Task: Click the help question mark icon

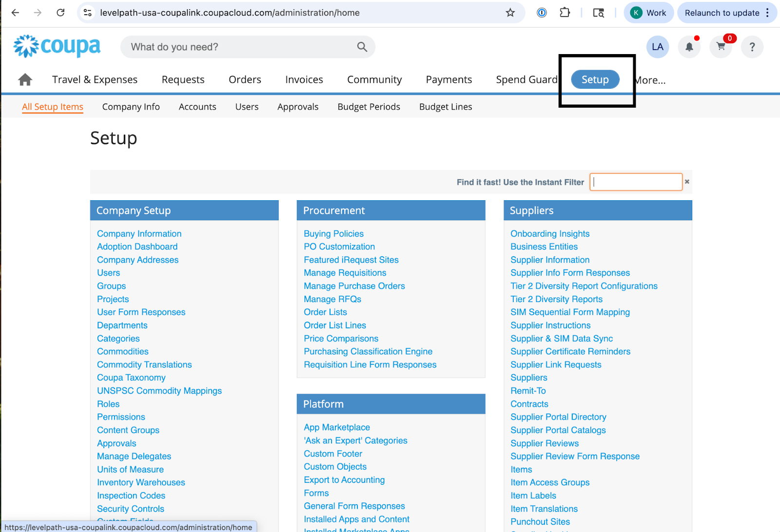Action: [x=752, y=47]
